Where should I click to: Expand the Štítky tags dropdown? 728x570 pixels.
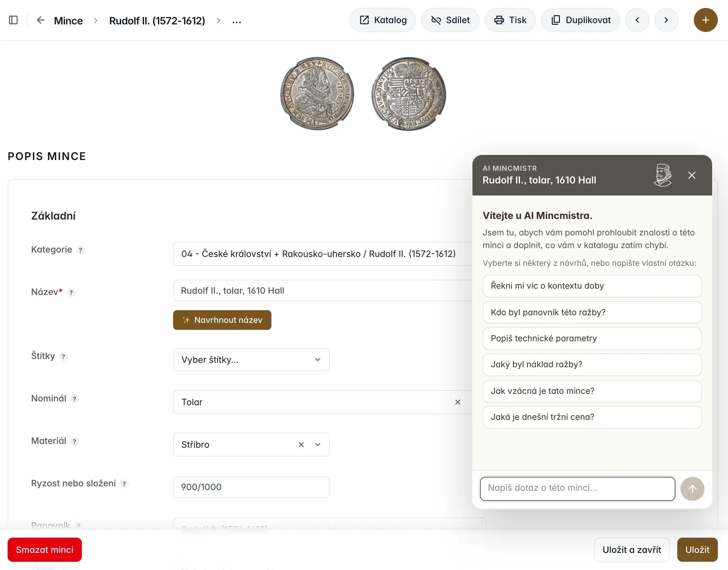coord(251,360)
